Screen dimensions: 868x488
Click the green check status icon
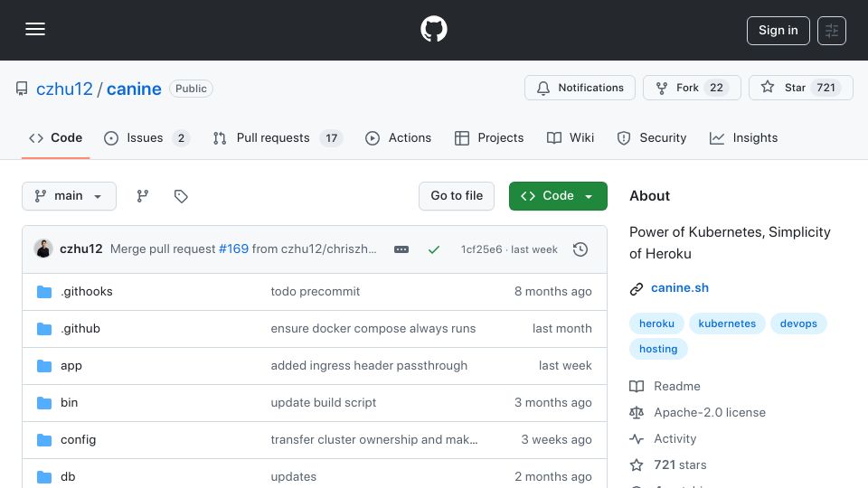434,249
